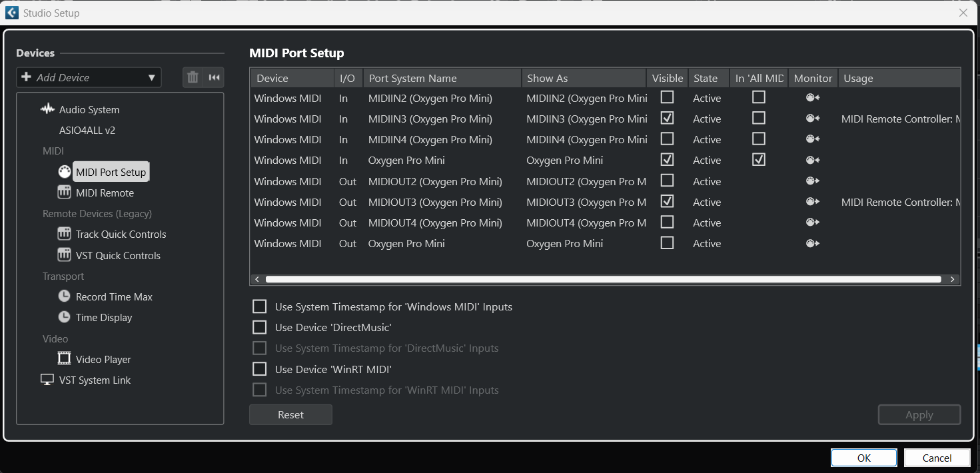
Task: Click the MIDI Port Setup connector icon
Action: pyautogui.click(x=64, y=172)
